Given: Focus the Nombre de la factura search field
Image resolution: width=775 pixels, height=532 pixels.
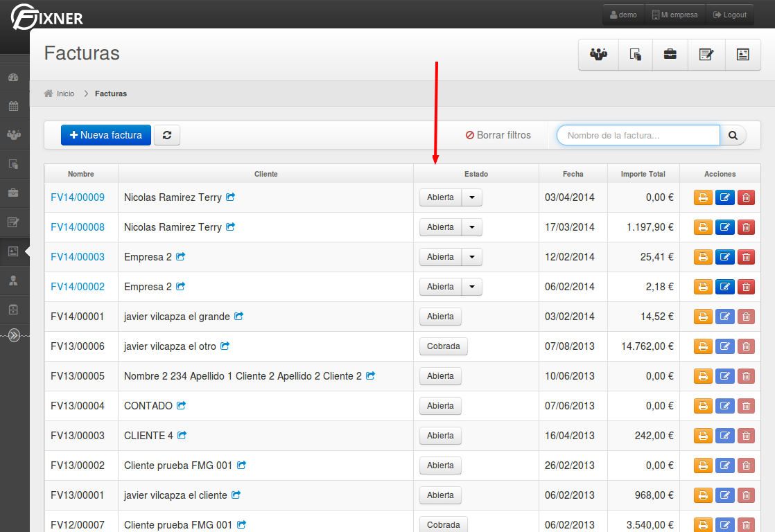Looking at the screenshot, I should click(x=638, y=135).
